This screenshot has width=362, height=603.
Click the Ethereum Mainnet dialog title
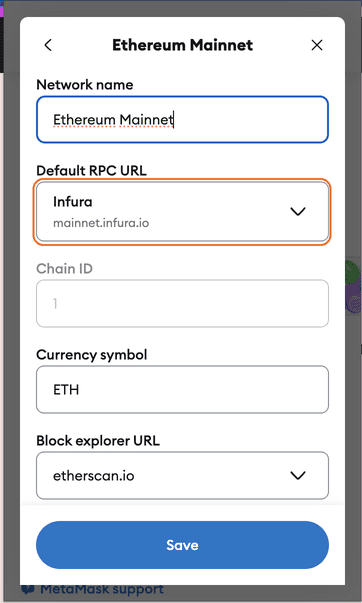pyautogui.click(x=182, y=45)
